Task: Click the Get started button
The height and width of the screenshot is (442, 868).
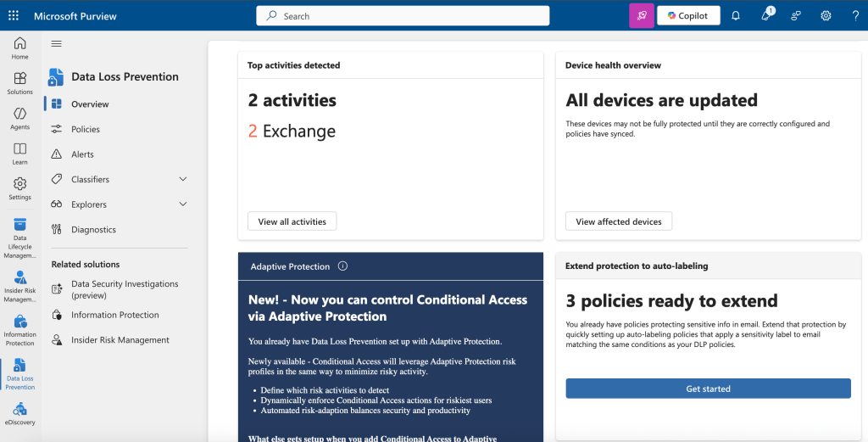Action: [x=708, y=389]
